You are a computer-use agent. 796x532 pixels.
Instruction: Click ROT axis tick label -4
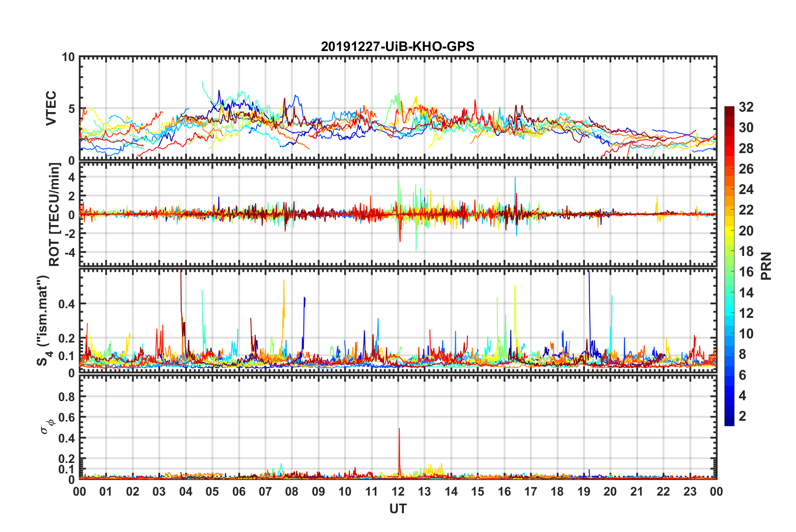tap(71, 252)
